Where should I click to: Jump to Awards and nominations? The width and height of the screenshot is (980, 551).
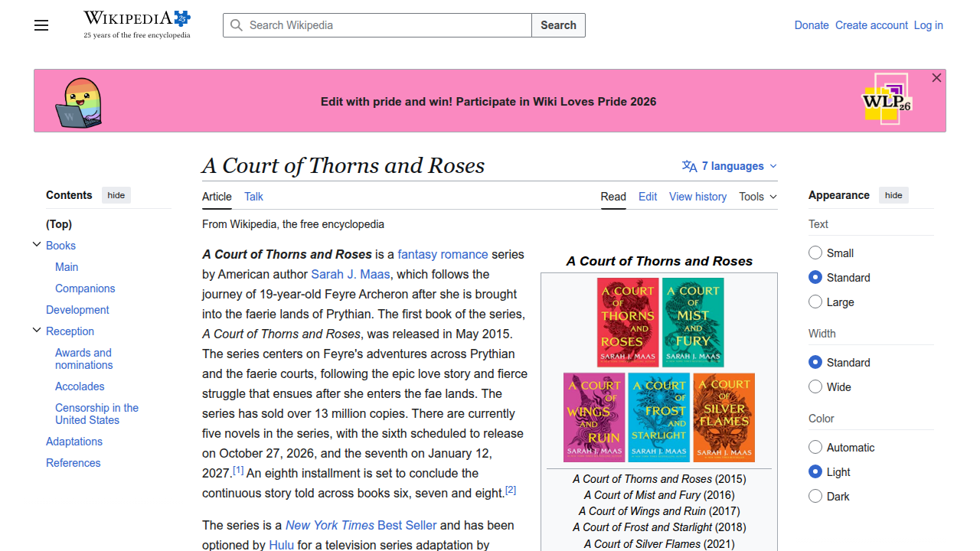click(x=83, y=359)
